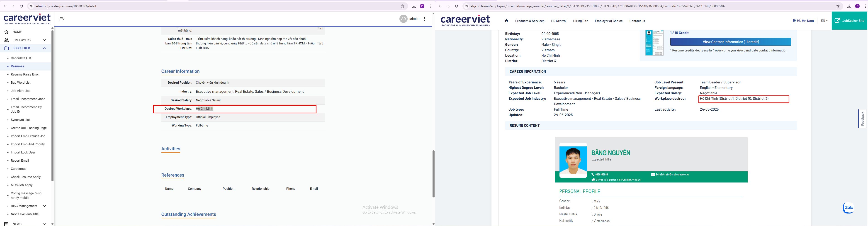
Task: Click the Outstanding Achievements heading
Action: (188, 214)
